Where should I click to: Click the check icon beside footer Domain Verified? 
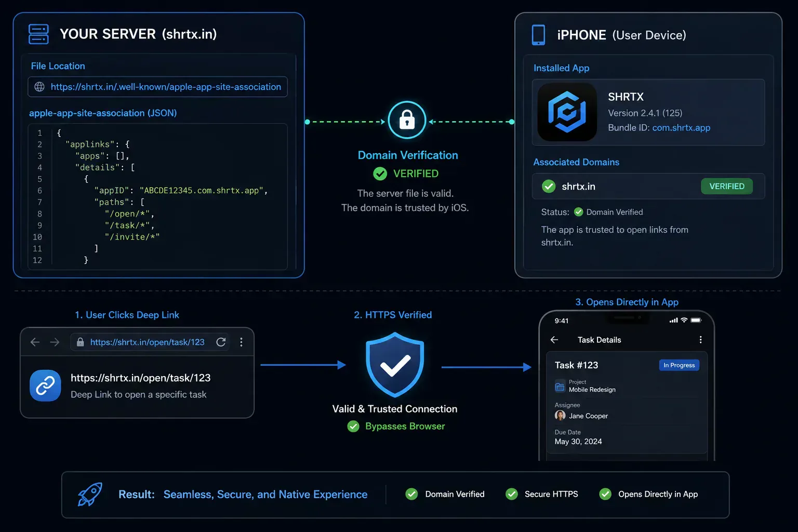tap(411, 494)
